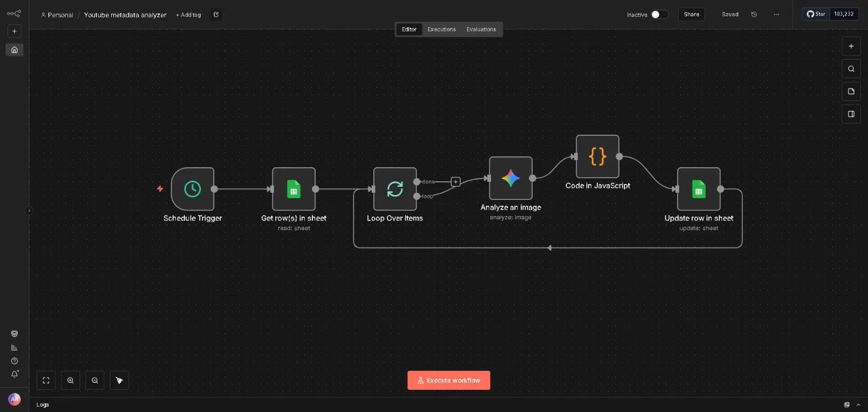
Task: Switch to the Editor tab
Action: pos(409,29)
